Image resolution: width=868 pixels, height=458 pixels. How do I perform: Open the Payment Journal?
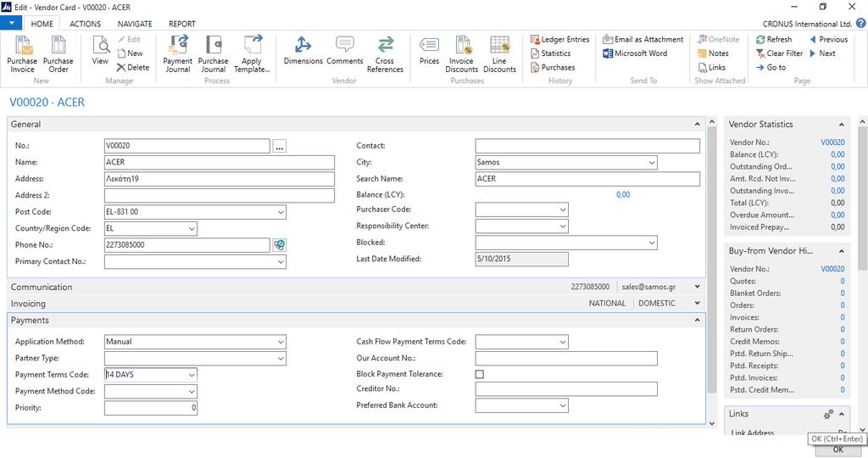click(178, 54)
